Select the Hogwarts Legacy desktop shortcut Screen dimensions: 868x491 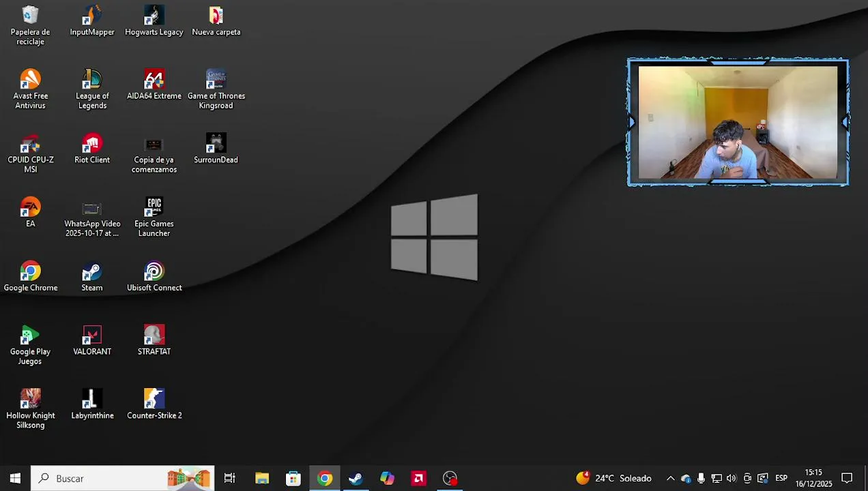point(154,20)
